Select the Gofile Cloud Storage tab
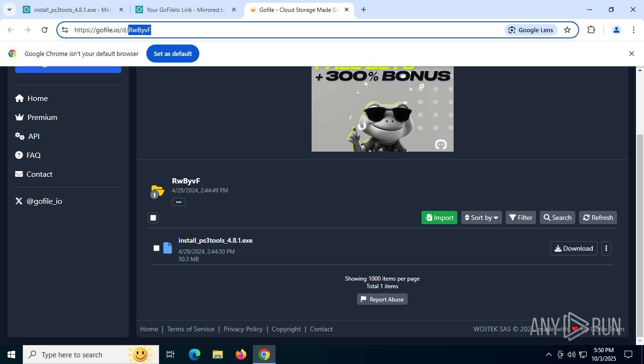Viewport: 644px width, 364px height. (x=298, y=9)
